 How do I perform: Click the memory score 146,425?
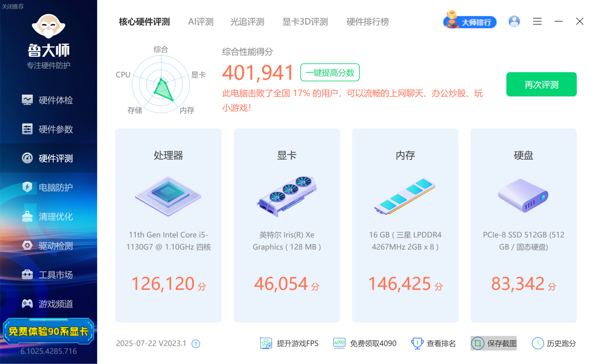point(399,284)
